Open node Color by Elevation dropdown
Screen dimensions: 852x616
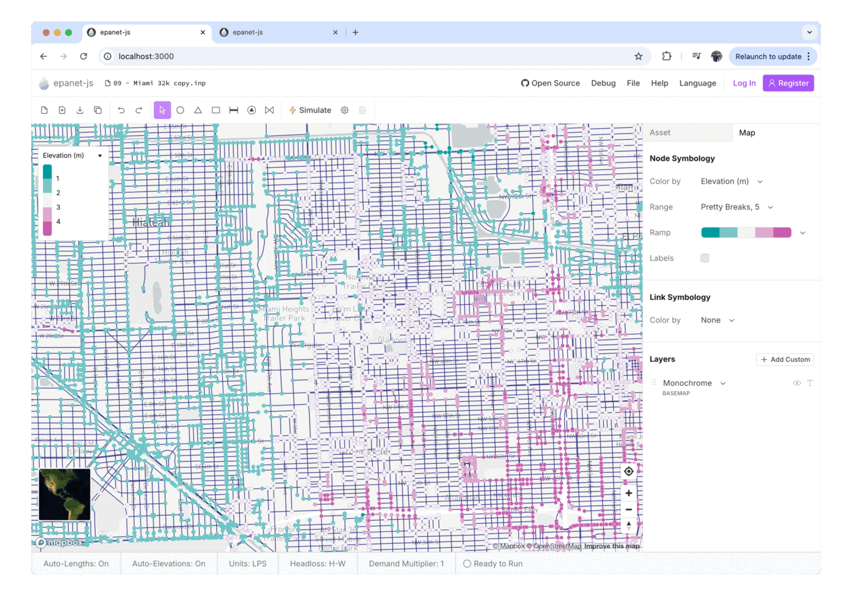732,182
